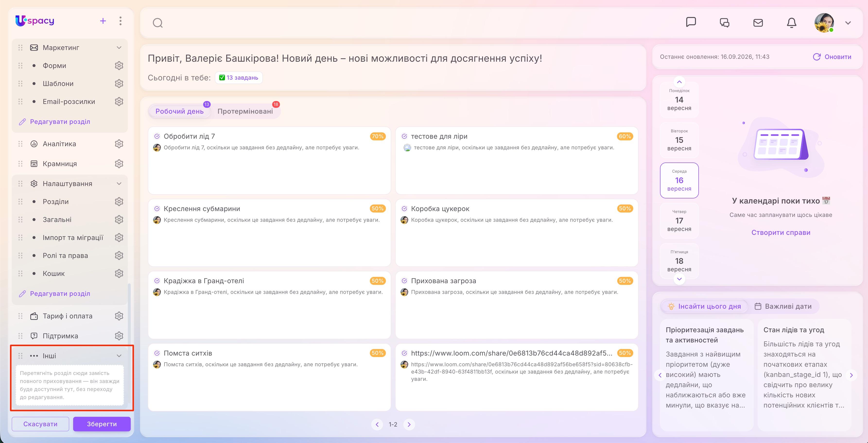This screenshot has height=443, width=868.
Task: Collapse the Налаштування section chevron
Action: click(x=119, y=184)
